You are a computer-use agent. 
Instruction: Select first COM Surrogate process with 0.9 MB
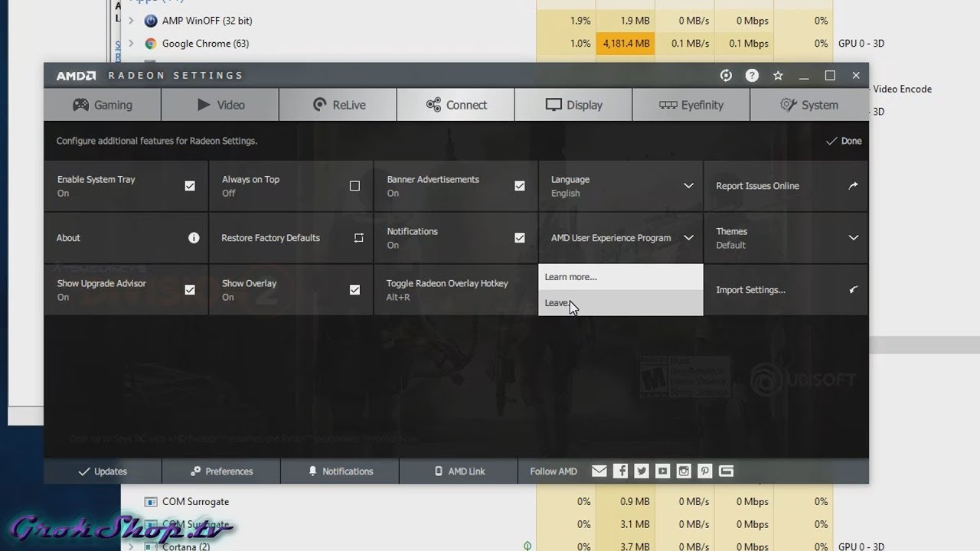point(195,502)
